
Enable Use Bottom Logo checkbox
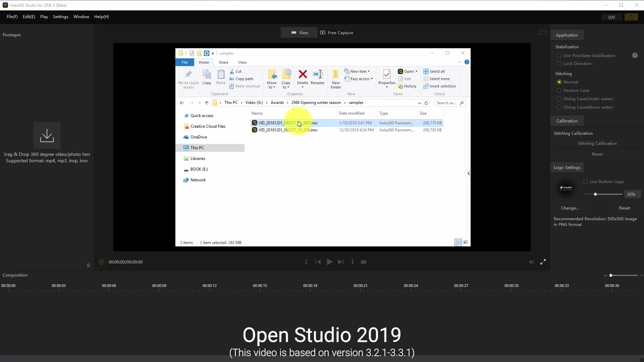click(586, 182)
